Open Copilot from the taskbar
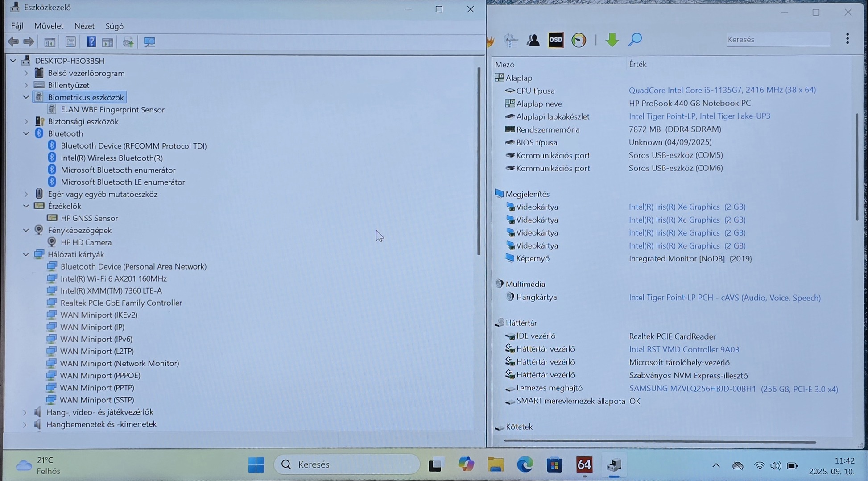The width and height of the screenshot is (868, 481). click(466, 465)
